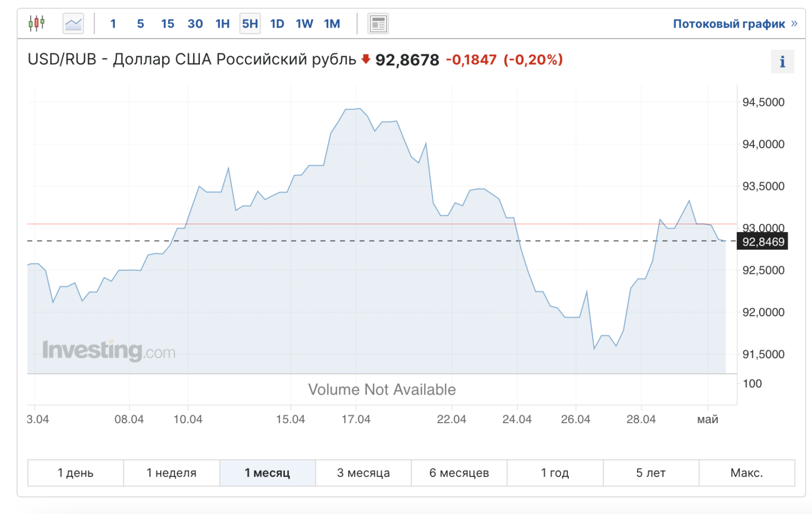Show the 1 год range

[555, 473]
